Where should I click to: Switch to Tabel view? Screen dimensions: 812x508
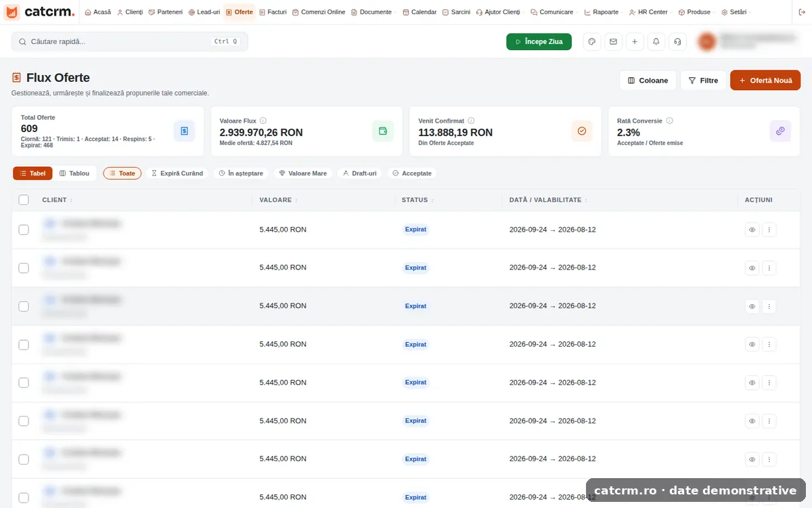32,173
